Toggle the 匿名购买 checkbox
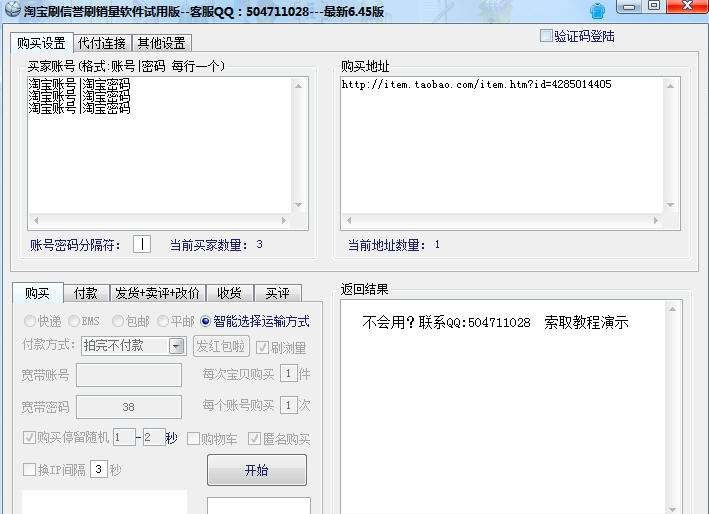Image resolution: width=709 pixels, height=514 pixels. point(254,439)
